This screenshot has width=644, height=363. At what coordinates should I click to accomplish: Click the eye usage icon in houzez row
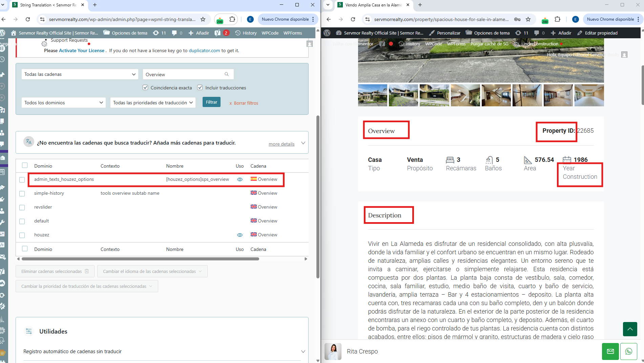tap(240, 235)
